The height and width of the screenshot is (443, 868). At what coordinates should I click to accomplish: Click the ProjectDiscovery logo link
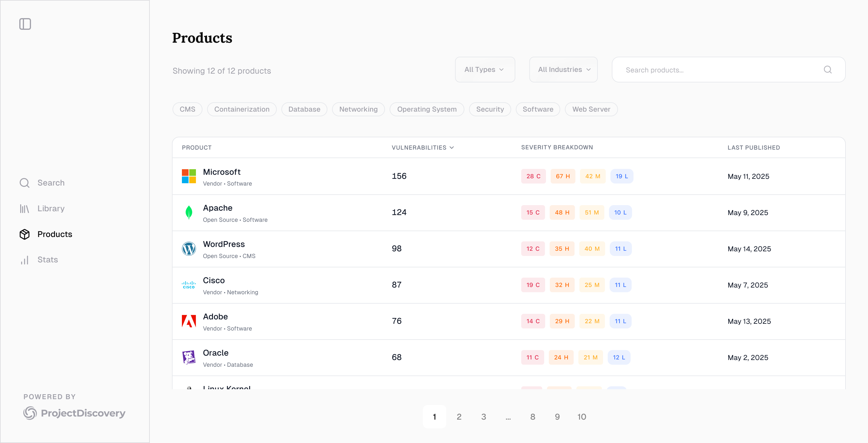(75, 413)
